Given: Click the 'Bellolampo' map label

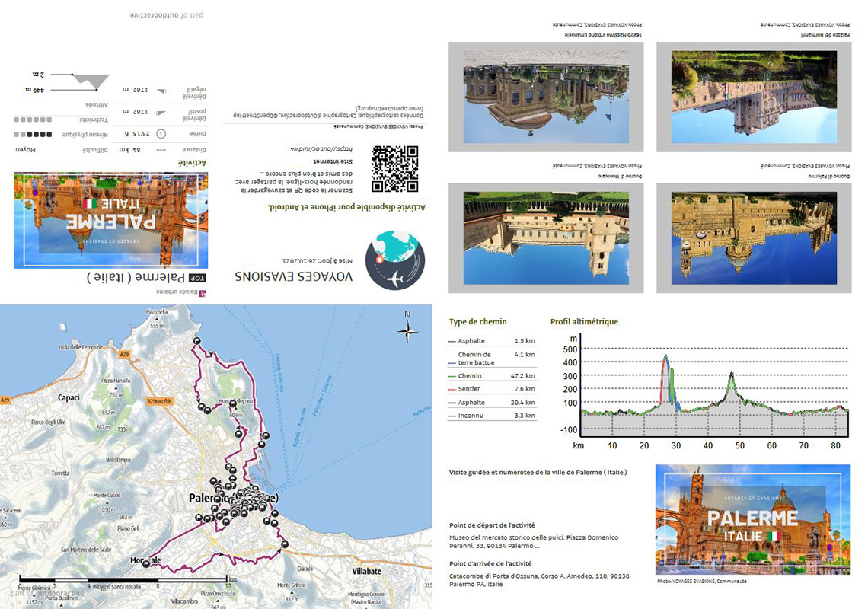Looking at the screenshot, I should click(118, 460).
